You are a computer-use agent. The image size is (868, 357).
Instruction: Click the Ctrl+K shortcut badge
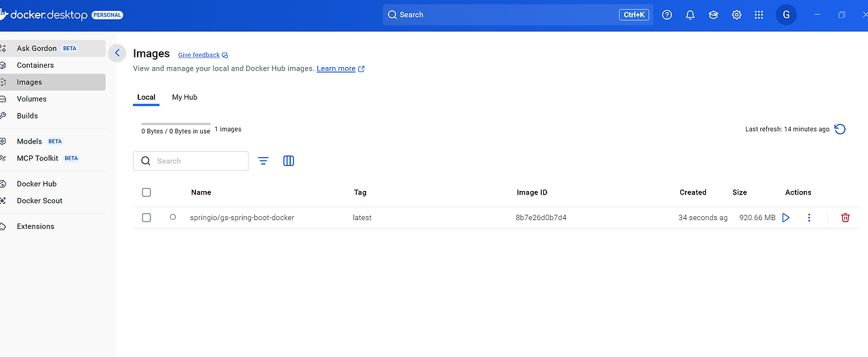[634, 15]
